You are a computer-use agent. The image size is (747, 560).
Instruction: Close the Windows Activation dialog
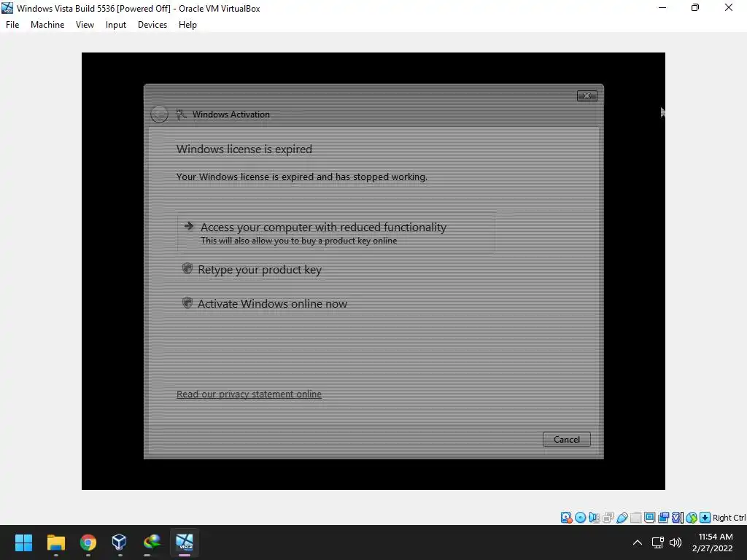[587, 96]
